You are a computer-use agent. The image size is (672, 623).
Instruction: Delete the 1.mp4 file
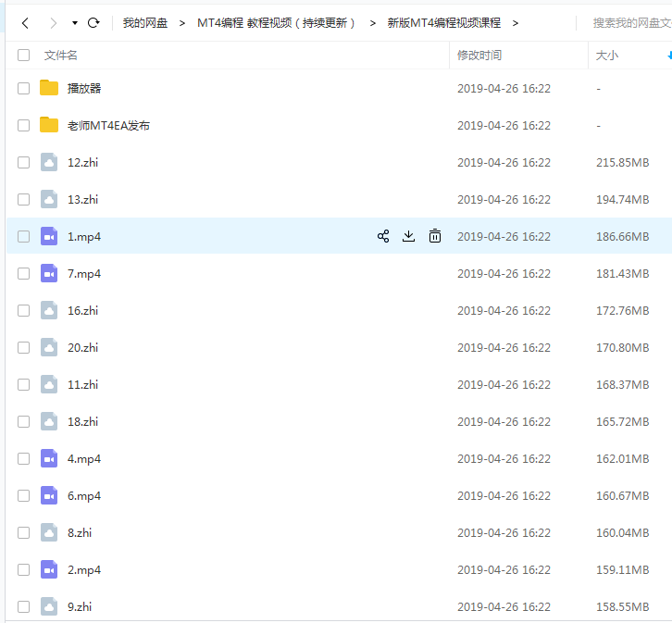[x=434, y=236]
